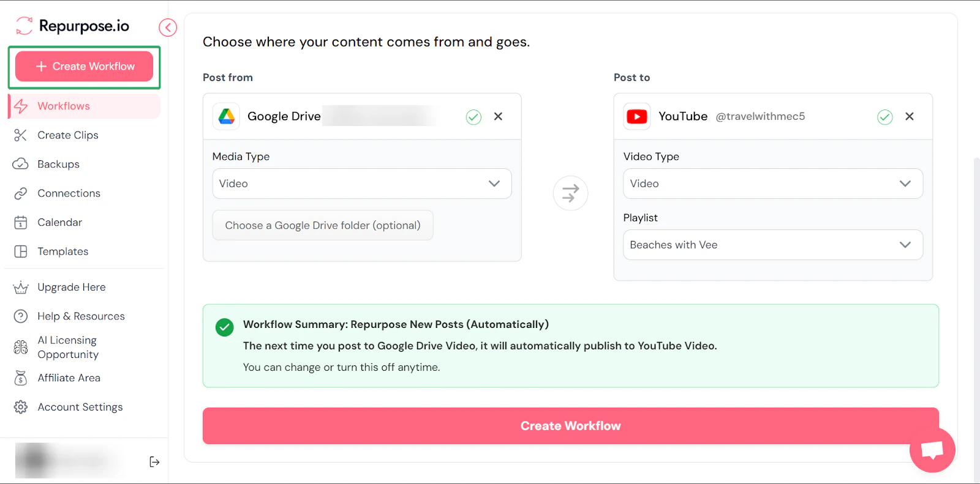Image resolution: width=980 pixels, height=484 pixels.
Task: Click the green checkmark beside YouTube account
Action: click(885, 117)
